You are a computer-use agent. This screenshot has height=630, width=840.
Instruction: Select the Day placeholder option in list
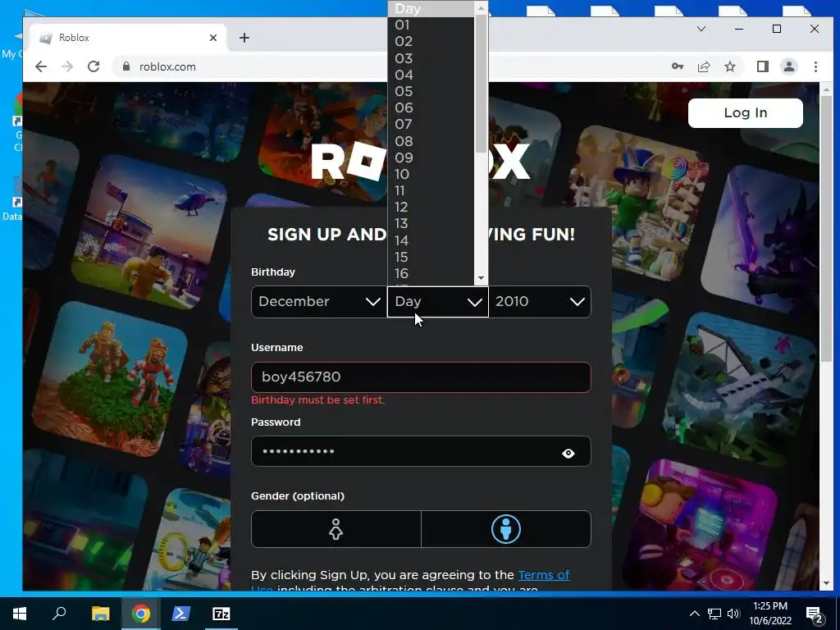pos(431,8)
